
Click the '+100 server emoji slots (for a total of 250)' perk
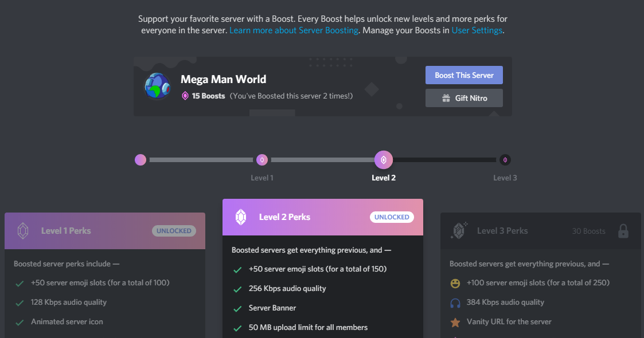click(538, 282)
